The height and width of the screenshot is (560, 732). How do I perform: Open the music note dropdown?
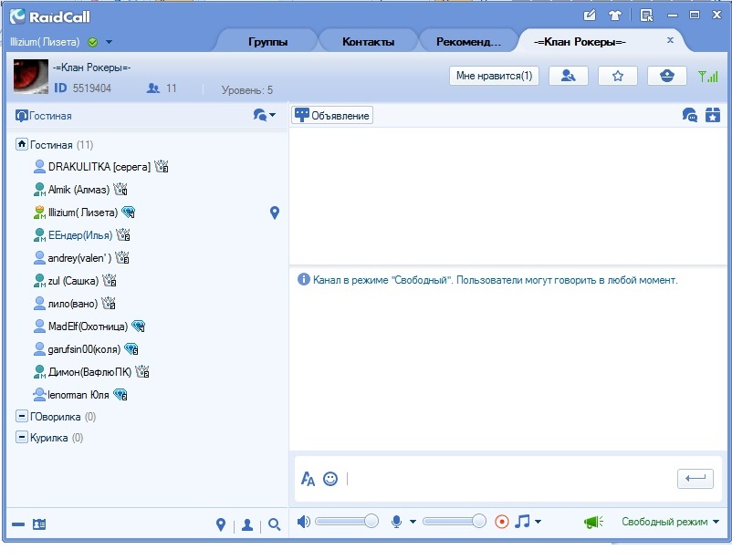[527, 522]
